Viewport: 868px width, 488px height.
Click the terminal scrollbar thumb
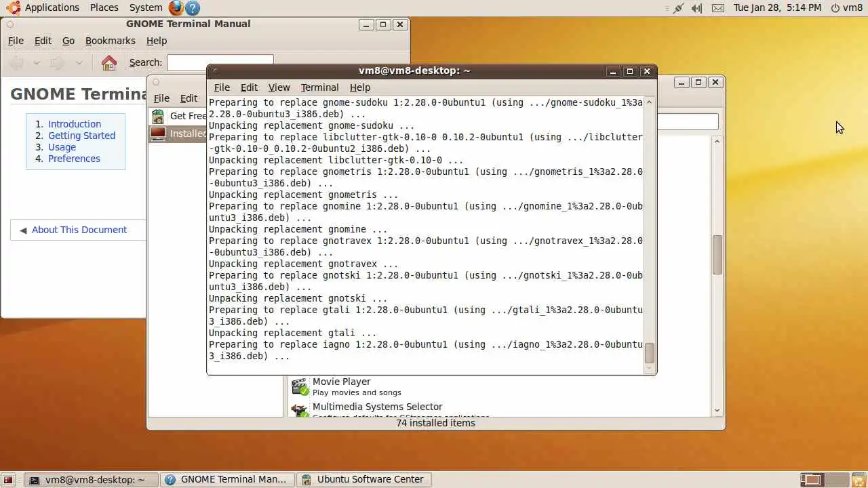click(x=650, y=352)
